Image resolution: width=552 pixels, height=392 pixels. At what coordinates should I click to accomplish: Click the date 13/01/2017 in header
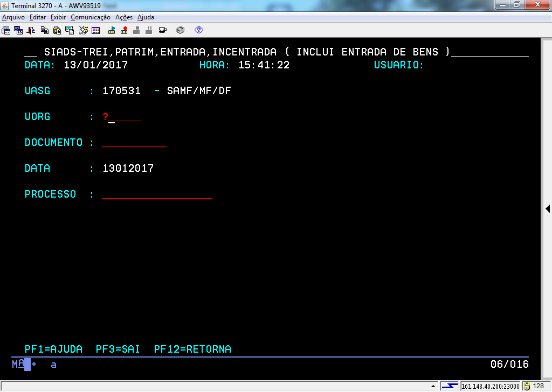click(x=96, y=65)
